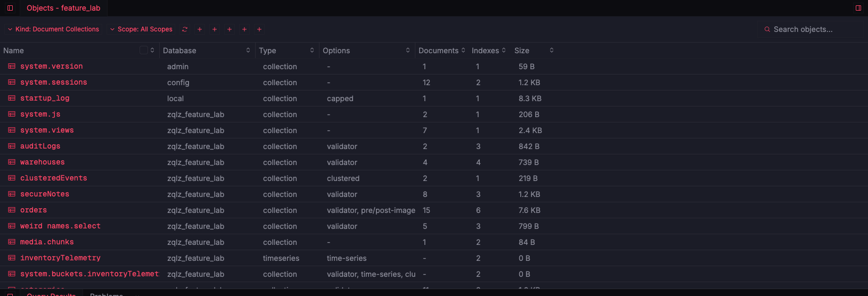This screenshot has height=296, width=868.
Task: Click the 'time-series' options cell
Action: tap(347, 258)
